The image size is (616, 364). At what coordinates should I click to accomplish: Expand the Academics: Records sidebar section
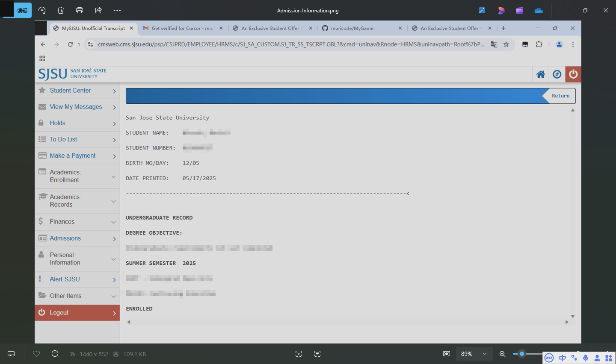(77, 201)
